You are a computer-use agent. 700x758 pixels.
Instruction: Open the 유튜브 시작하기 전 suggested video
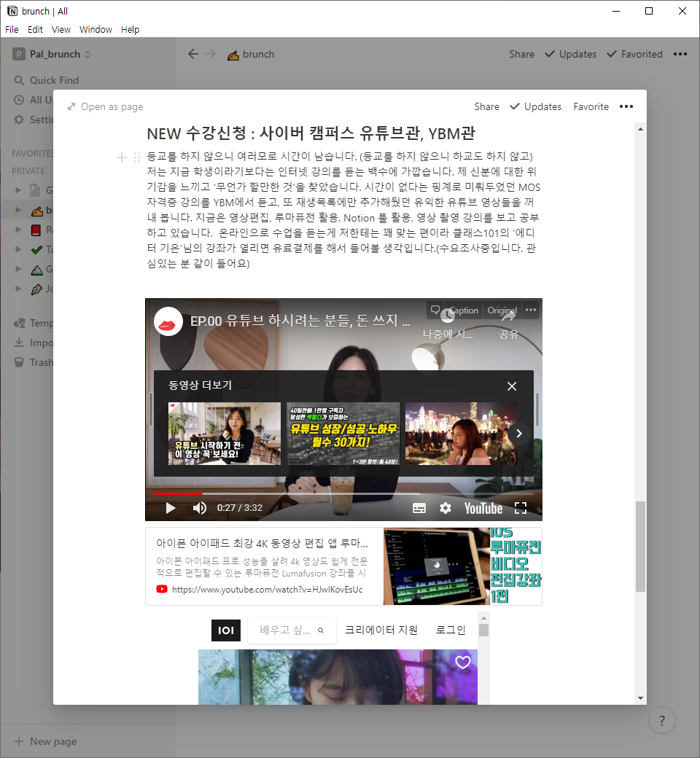coord(225,434)
